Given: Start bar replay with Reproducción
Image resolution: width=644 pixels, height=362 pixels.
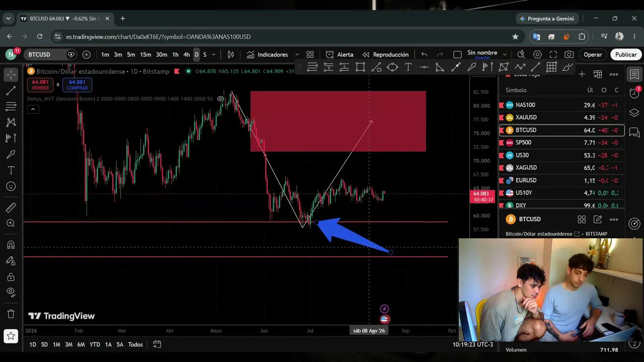Looking at the screenshot, I should (385, 54).
